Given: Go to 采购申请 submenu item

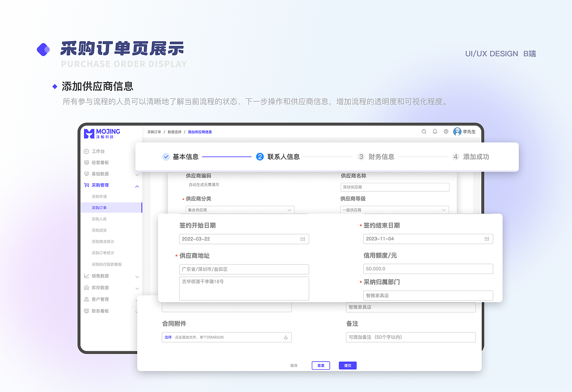Looking at the screenshot, I should click(99, 197).
